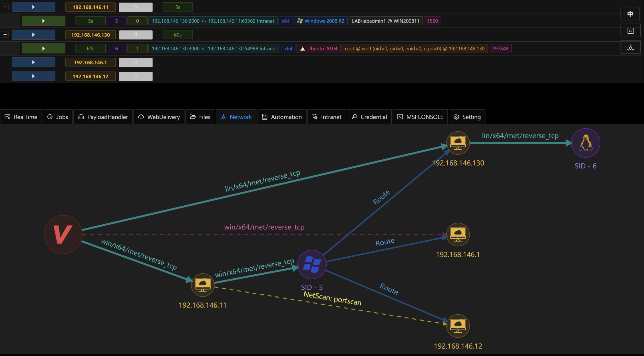
Task: Click the 192.168.146.12 host node in graph
Action: tap(458, 326)
